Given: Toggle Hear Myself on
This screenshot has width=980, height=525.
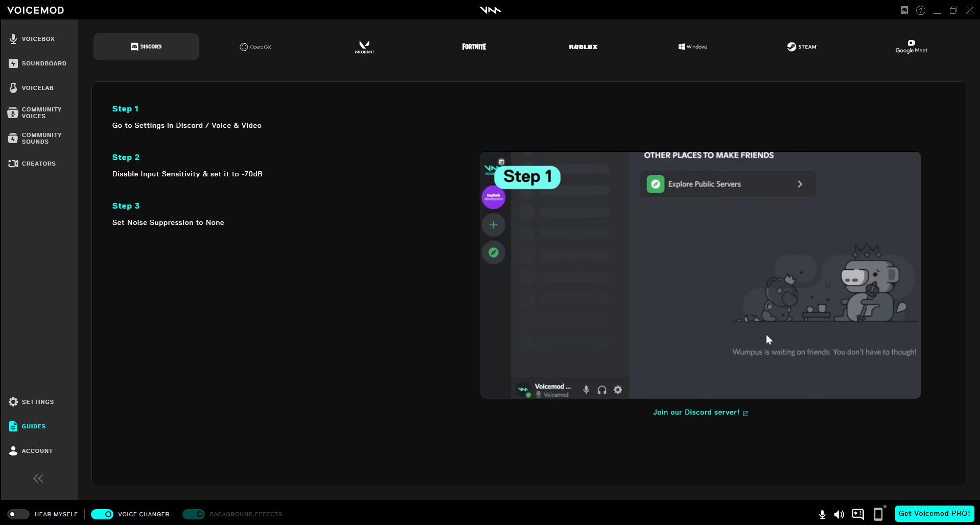Looking at the screenshot, I should (18, 514).
